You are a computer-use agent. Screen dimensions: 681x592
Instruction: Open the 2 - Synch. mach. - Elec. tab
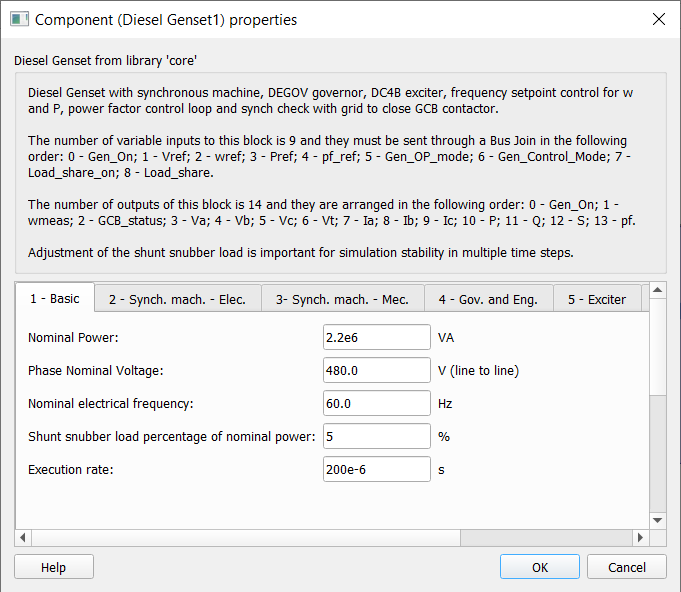178,299
